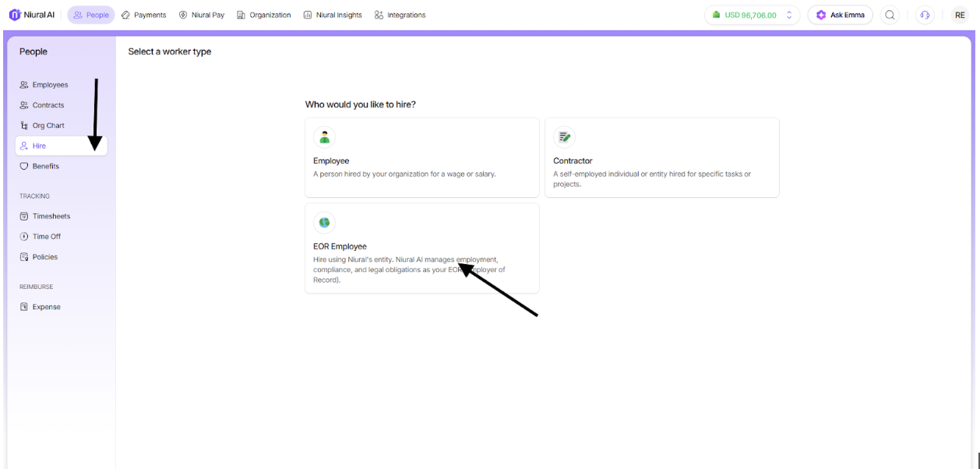Image resolution: width=980 pixels, height=469 pixels.
Task: Open the Org Chart view
Action: [x=49, y=125]
